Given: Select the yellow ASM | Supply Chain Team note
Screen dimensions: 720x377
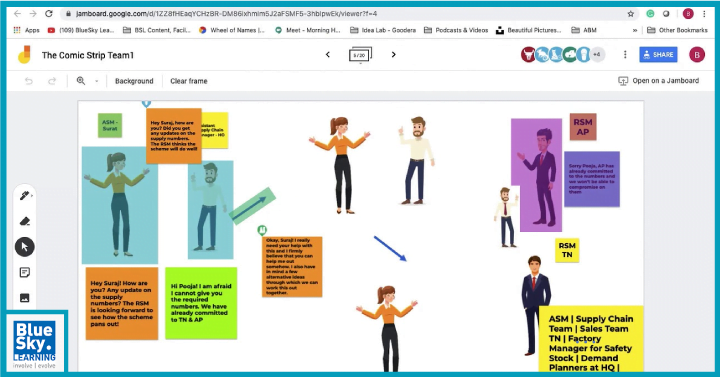Looking at the screenshot, I should pos(591,339).
